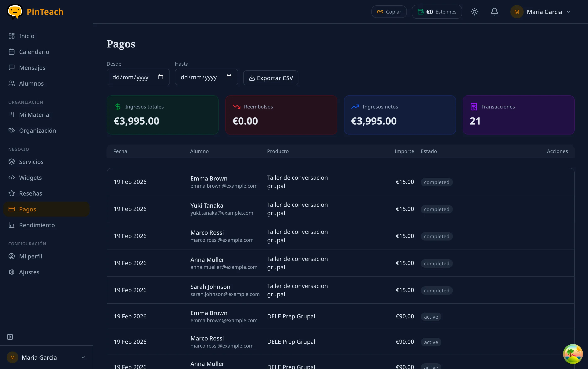Collapse the sidebar with the panel toggle
This screenshot has width=588, height=369.
click(x=10, y=337)
